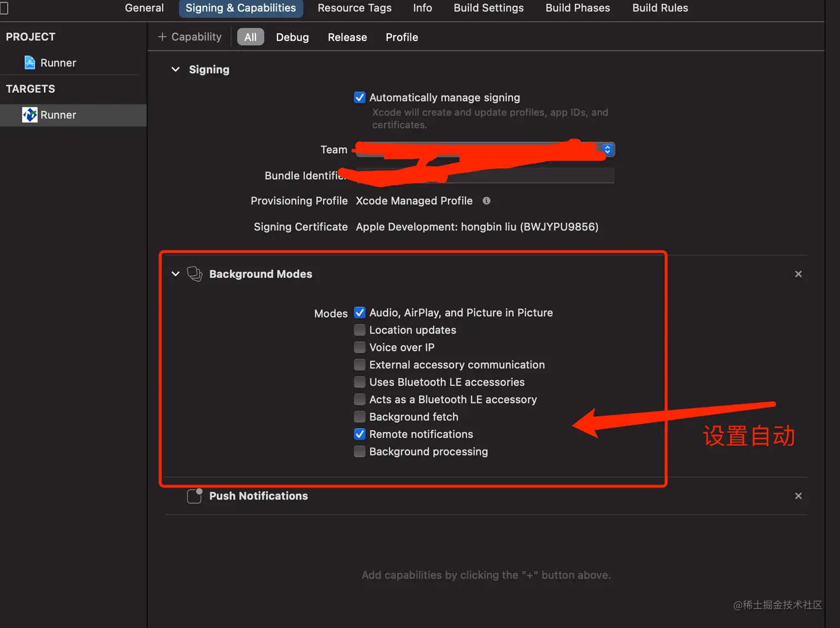The height and width of the screenshot is (628, 840).
Task: Click the Signing Certificate label
Action: point(301,227)
